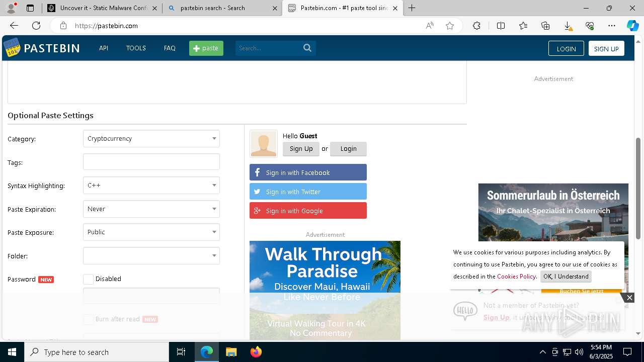Open browser profile avatar icon

coord(11,8)
